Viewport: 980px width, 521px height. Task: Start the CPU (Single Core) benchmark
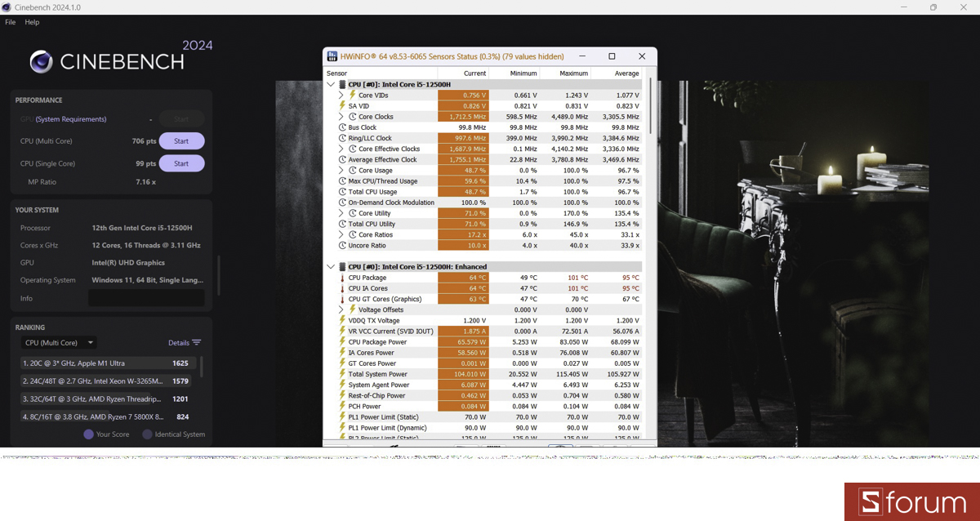pos(181,163)
